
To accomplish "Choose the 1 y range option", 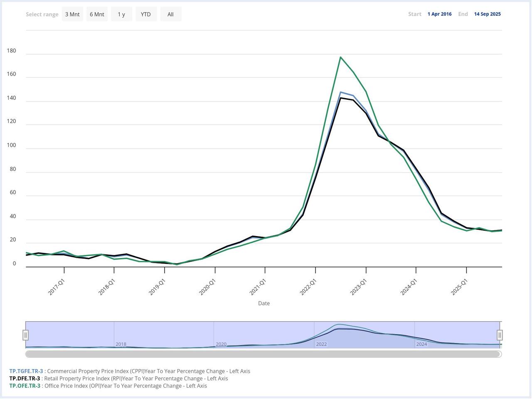I will tap(121, 14).
